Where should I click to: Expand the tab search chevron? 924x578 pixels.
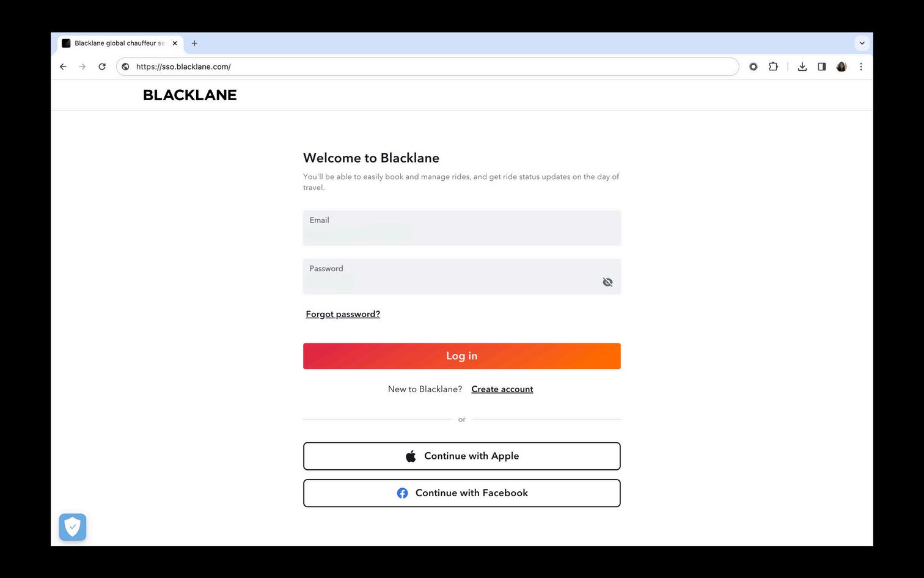click(x=862, y=43)
